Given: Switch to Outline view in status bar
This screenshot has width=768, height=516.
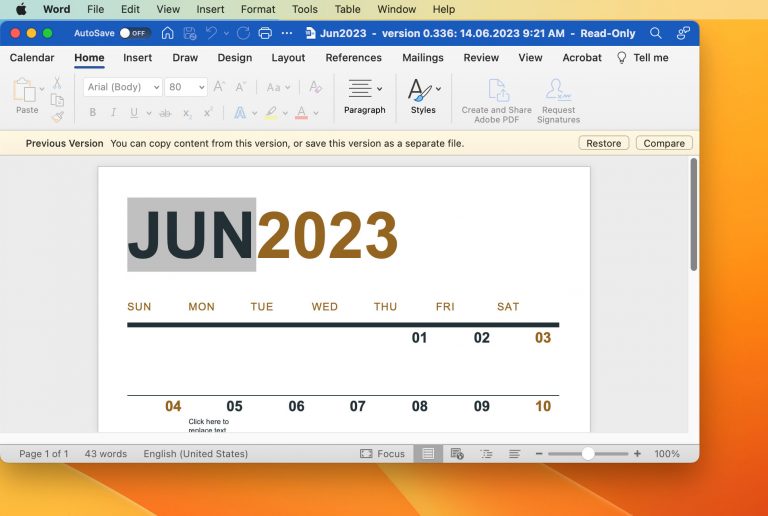Looking at the screenshot, I should (x=486, y=454).
